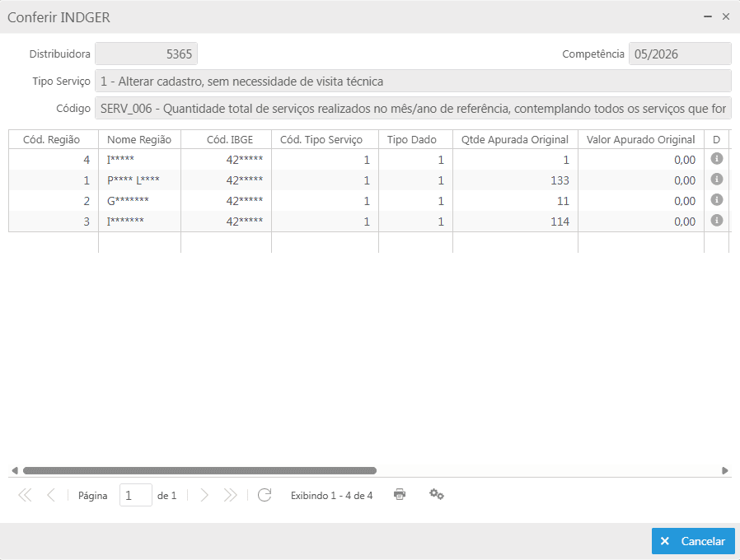Open info icon for P**** L**** row
This screenshot has height=560, width=740.
pyautogui.click(x=716, y=180)
